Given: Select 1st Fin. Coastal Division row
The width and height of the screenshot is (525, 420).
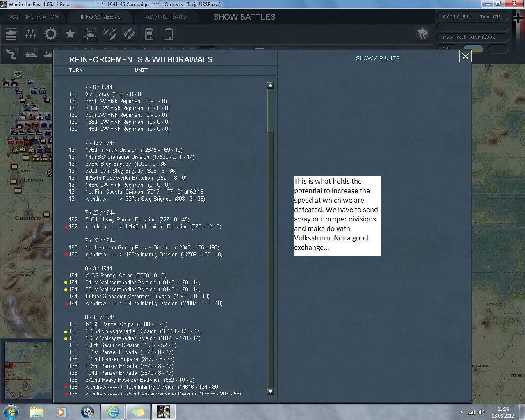Looking at the screenshot, I should click(x=136, y=192).
